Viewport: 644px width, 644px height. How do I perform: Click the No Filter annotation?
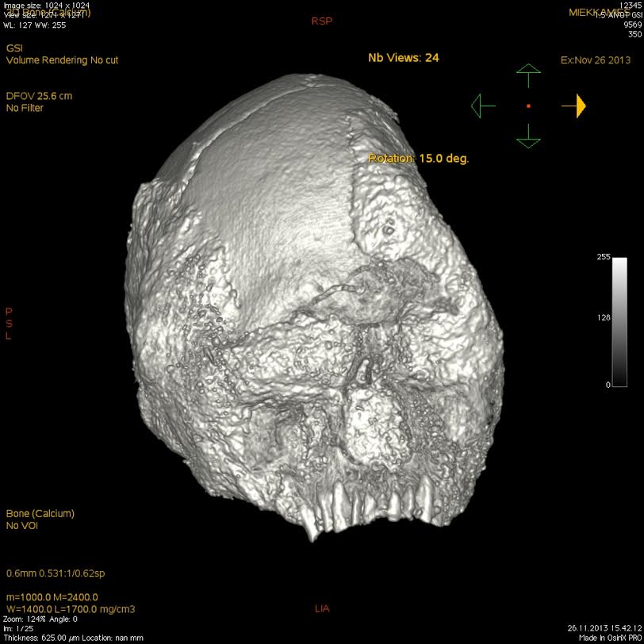[25, 108]
